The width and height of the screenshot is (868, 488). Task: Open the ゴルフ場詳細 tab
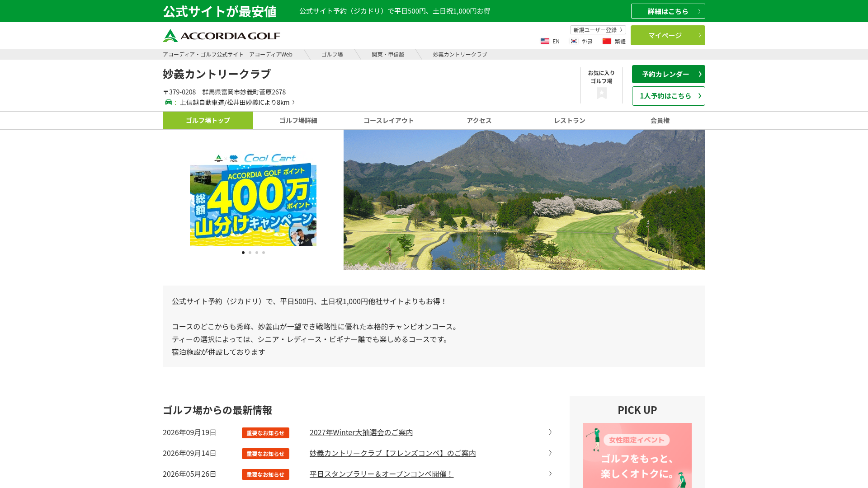[298, 120]
